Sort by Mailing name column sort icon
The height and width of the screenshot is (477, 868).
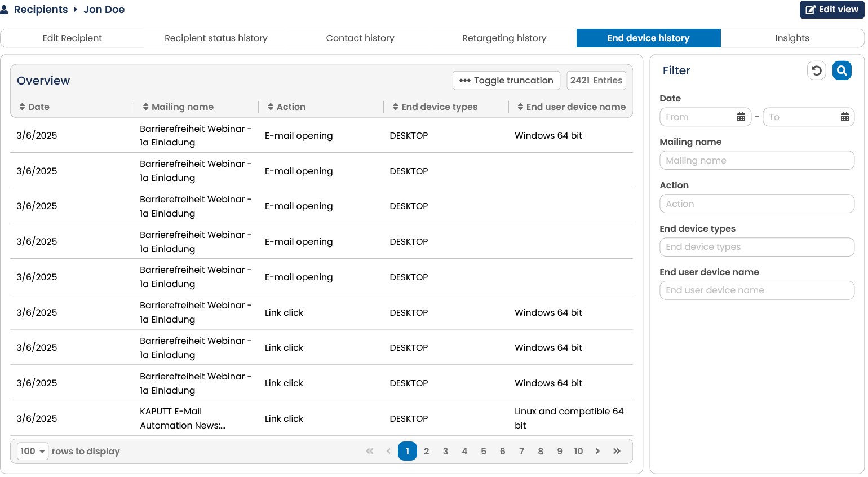tap(146, 107)
